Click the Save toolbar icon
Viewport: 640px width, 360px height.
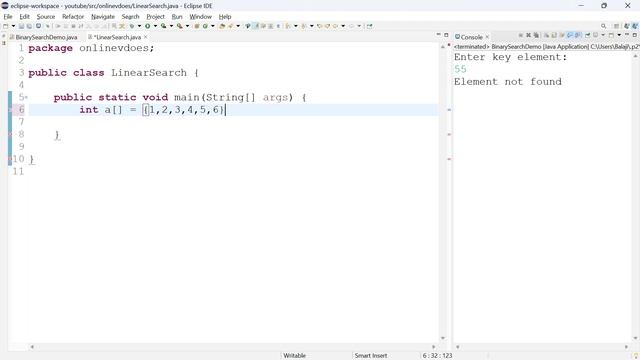point(22,26)
